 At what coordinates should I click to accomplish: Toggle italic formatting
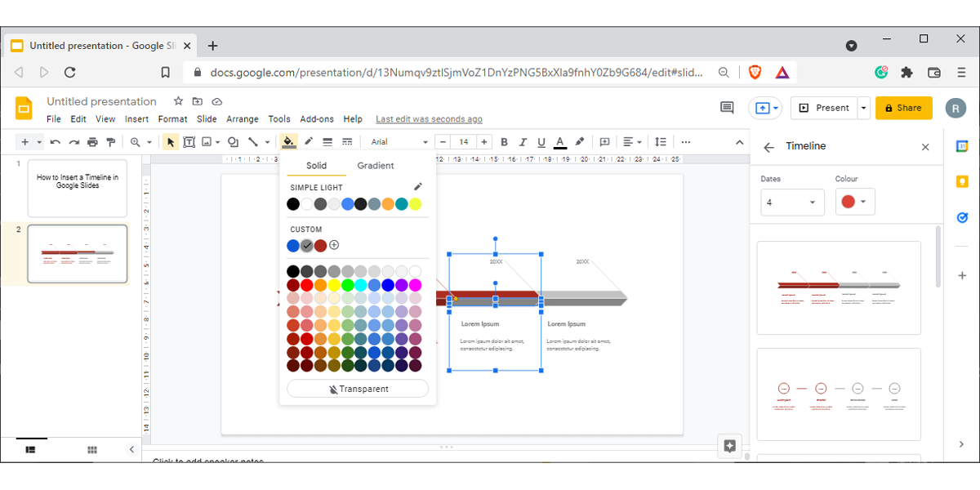pyautogui.click(x=523, y=142)
